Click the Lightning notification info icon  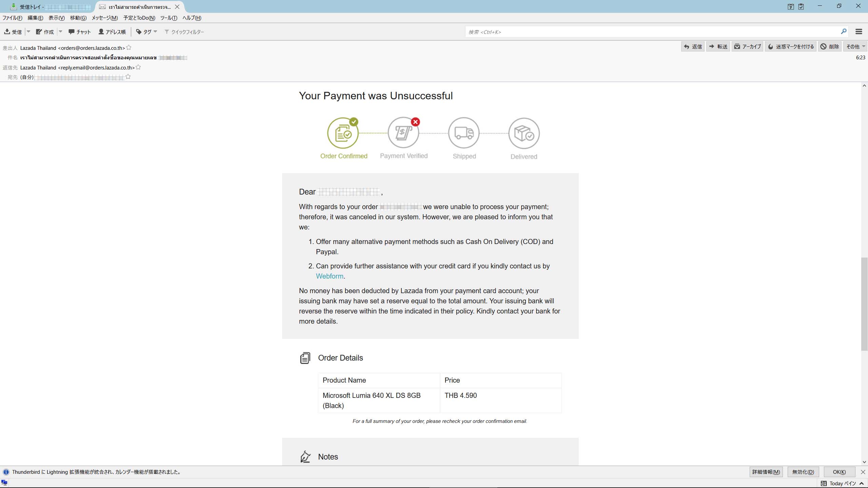pos(6,472)
